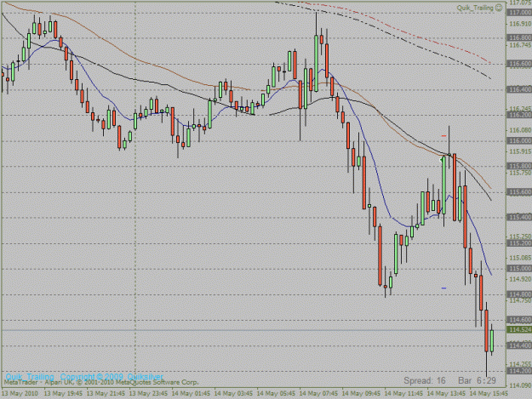Click the 13 May 21:45 time label
This screenshot has width=532, height=399.
[x=106, y=394]
